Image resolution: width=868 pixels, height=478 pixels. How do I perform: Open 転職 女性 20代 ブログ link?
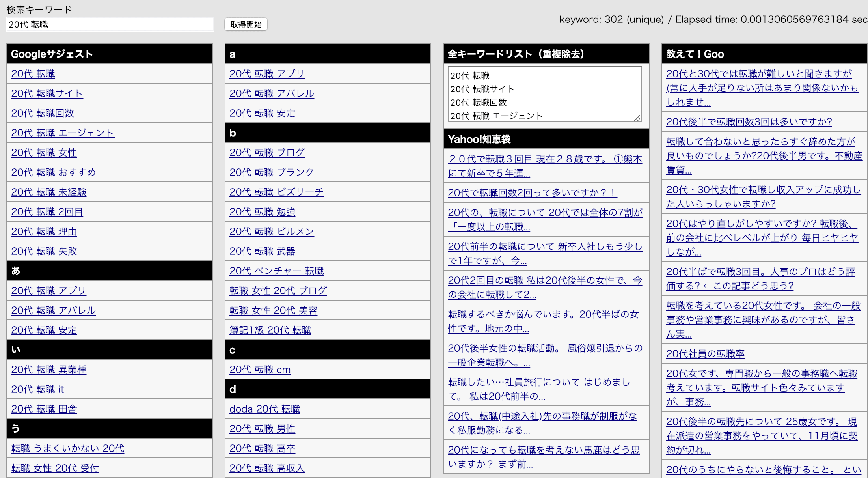[278, 291]
